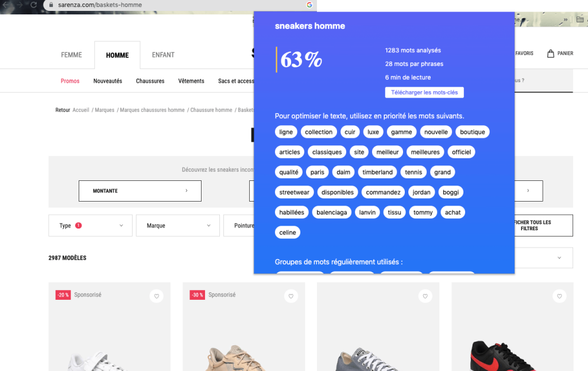This screenshot has width=588, height=371.
Task: Click the -30 % discount badge
Action: (x=198, y=295)
